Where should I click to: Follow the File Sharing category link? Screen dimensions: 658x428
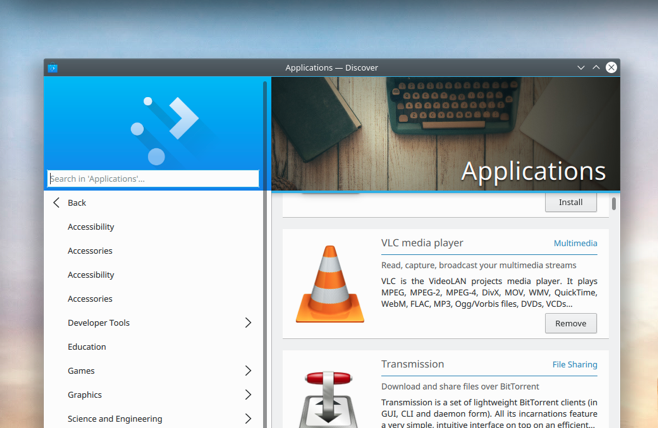pyautogui.click(x=574, y=365)
